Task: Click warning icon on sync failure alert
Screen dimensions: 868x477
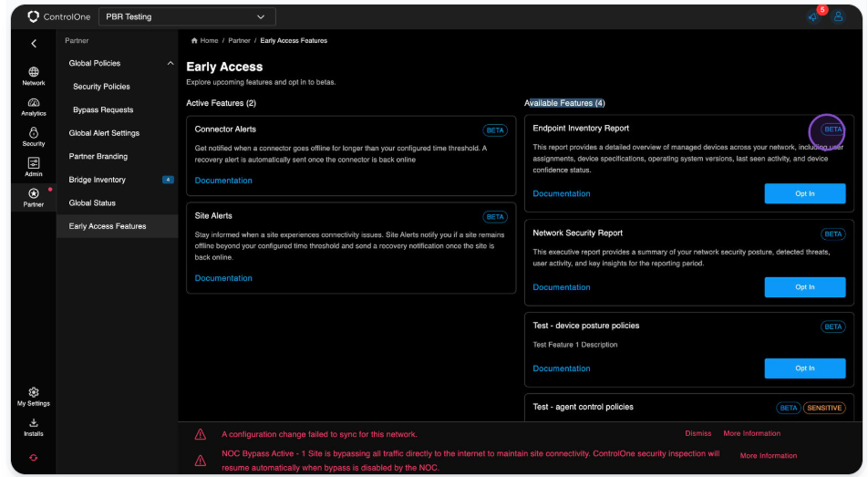Action: click(x=201, y=434)
